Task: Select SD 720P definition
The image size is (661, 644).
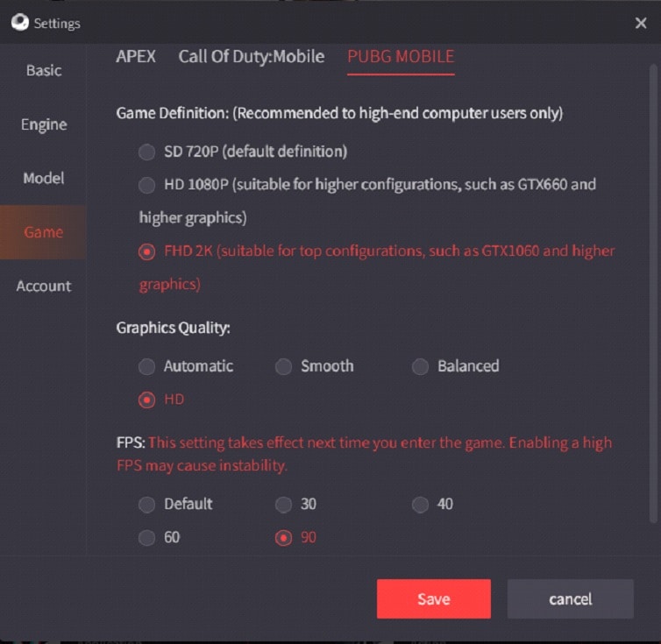Action: [146, 152]
